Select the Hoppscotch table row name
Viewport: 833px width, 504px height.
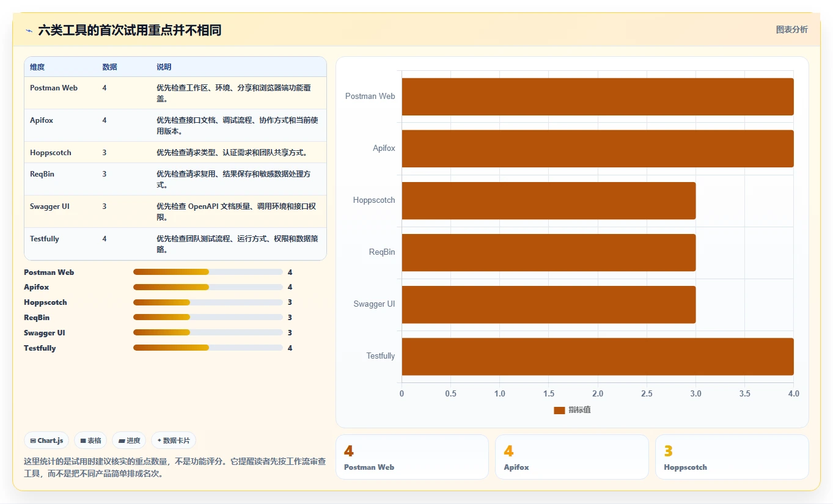tap(51, 153)
